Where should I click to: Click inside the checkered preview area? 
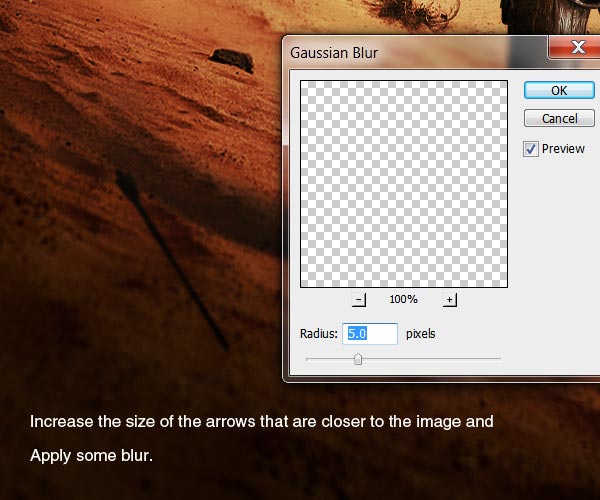pos(404,183)
